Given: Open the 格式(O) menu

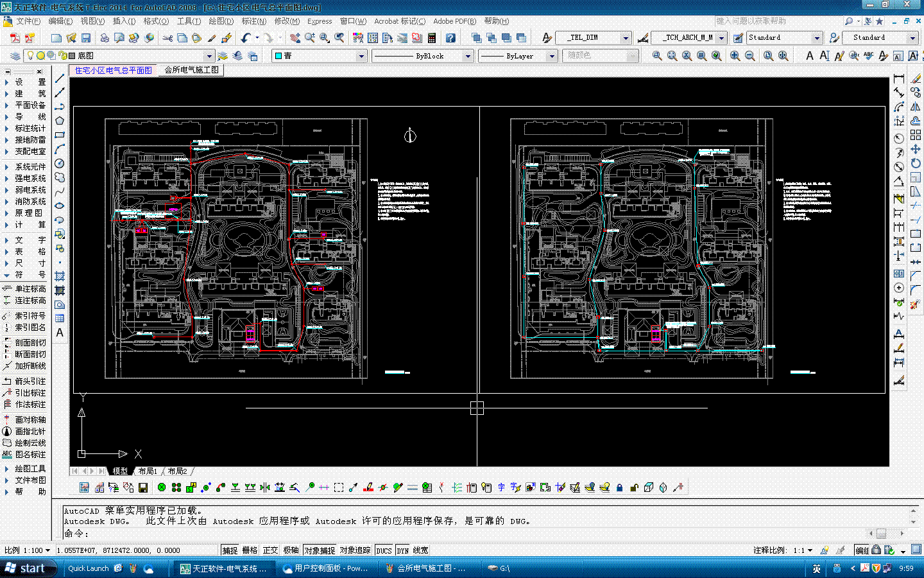Looking at the screenshot, I should [156, 21].
